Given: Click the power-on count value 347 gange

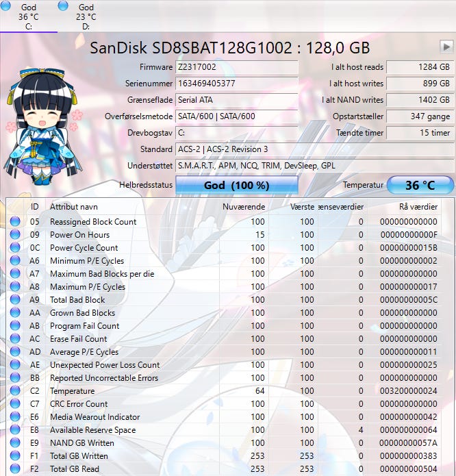Looking at the screenshot, I should click(420, 116).
